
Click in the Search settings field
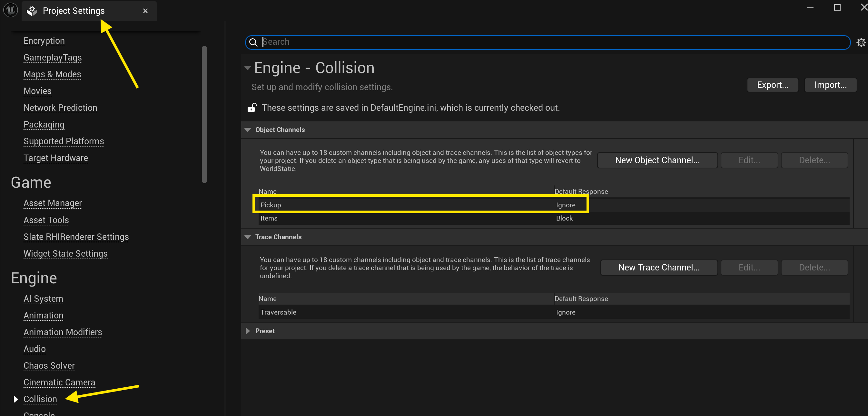[x=539, y=42]
